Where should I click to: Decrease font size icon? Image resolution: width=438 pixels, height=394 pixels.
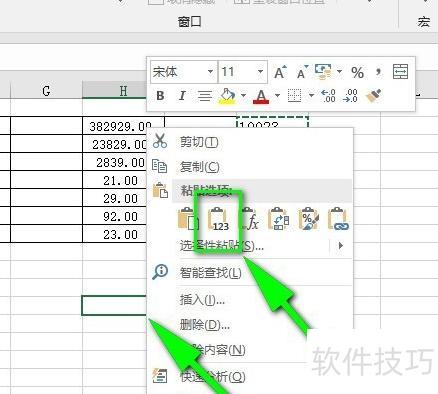302,72
